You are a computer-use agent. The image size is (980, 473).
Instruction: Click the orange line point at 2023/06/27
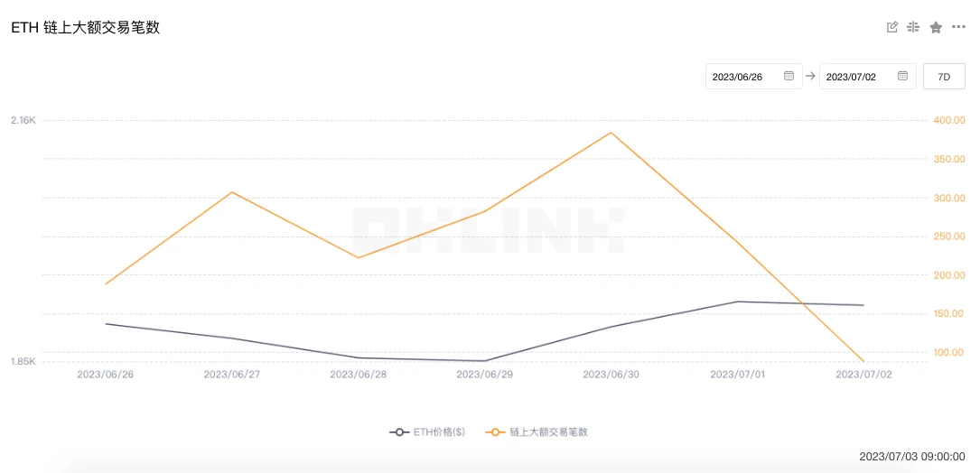pyautogui.click(x=232, y=191)
